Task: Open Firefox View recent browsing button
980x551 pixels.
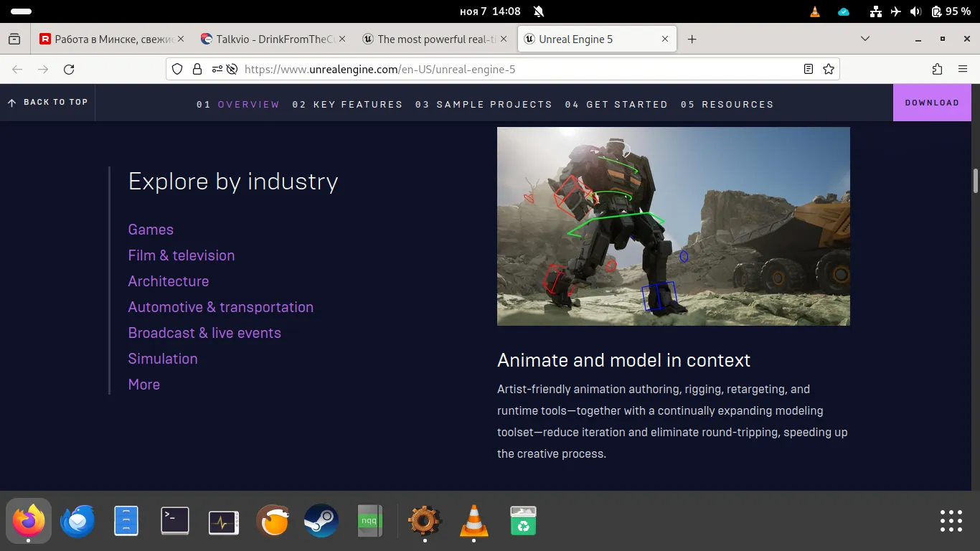Action: pos(14,39)
